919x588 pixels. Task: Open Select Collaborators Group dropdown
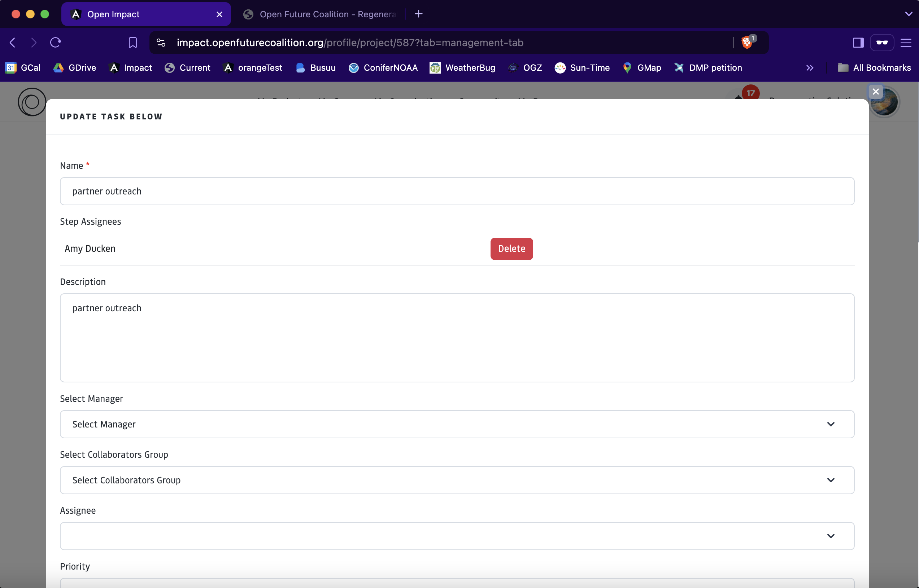click(457, 480)
